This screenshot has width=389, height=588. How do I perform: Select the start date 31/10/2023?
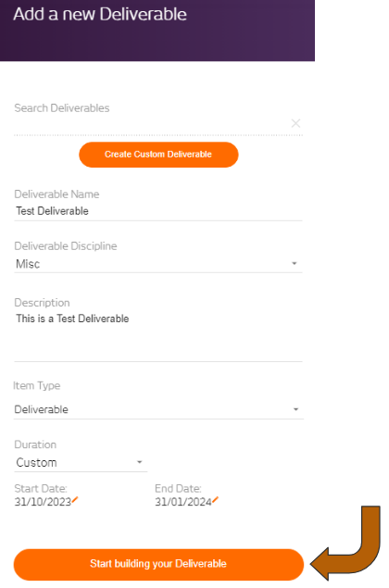(43, 502)
